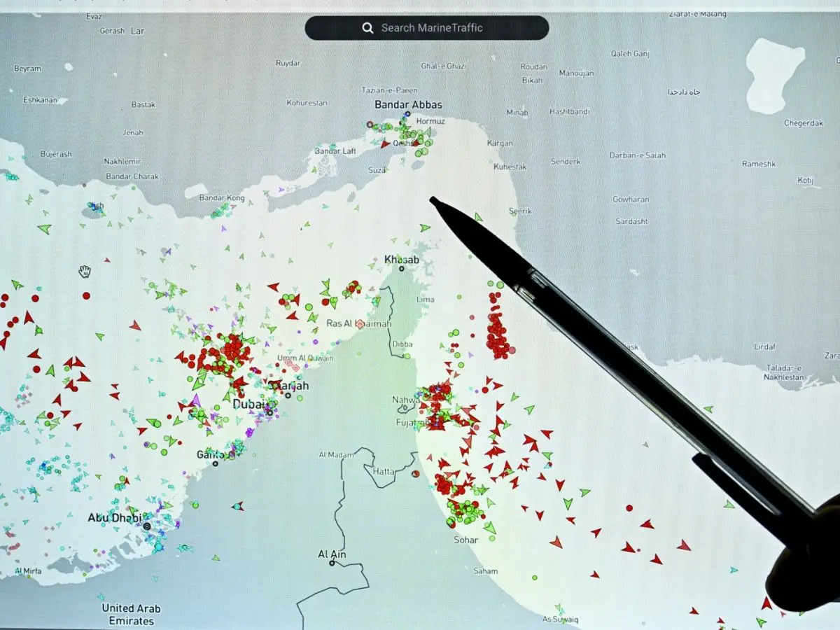Select the Bandar Laft map label

click(335, 151)
